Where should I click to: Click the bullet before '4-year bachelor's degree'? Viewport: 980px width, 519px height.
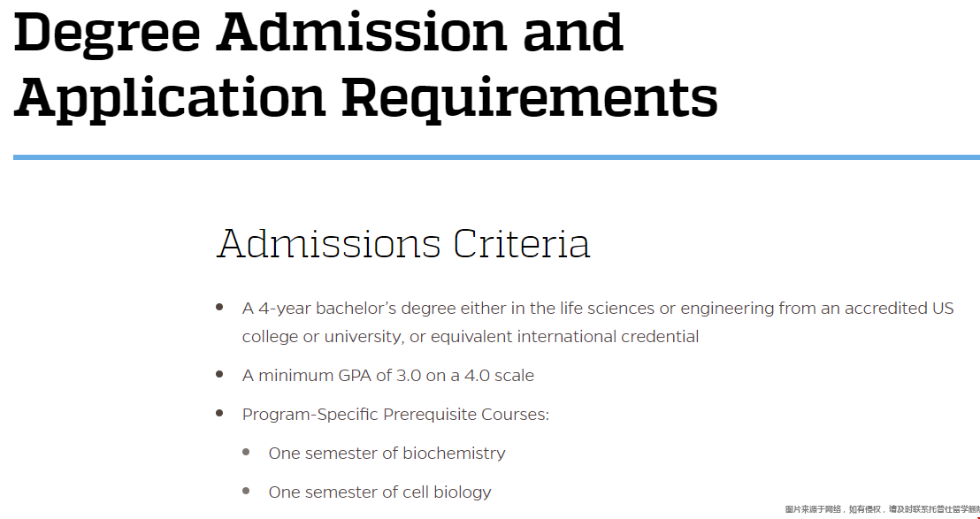(x=219, y=308)
